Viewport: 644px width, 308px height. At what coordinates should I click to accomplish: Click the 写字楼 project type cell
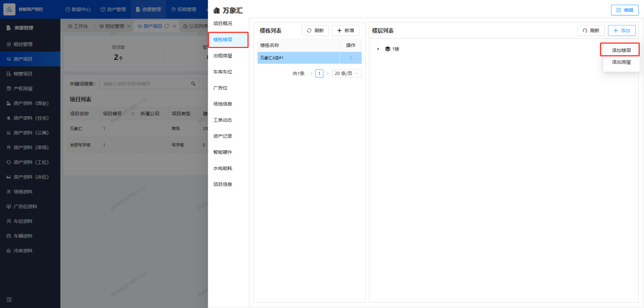point(178,145)
